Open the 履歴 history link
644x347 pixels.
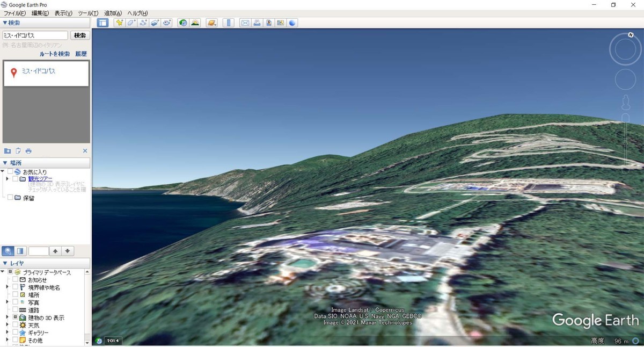[81, 54]
